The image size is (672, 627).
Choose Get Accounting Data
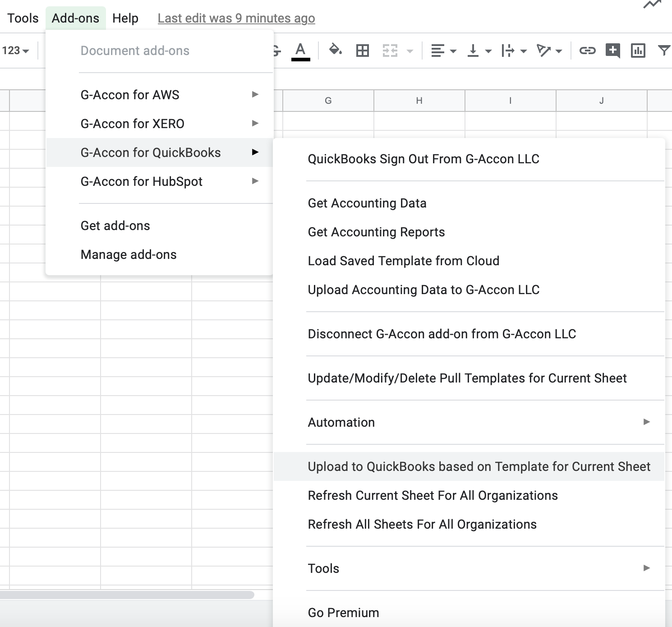click(x=469, y=203)
